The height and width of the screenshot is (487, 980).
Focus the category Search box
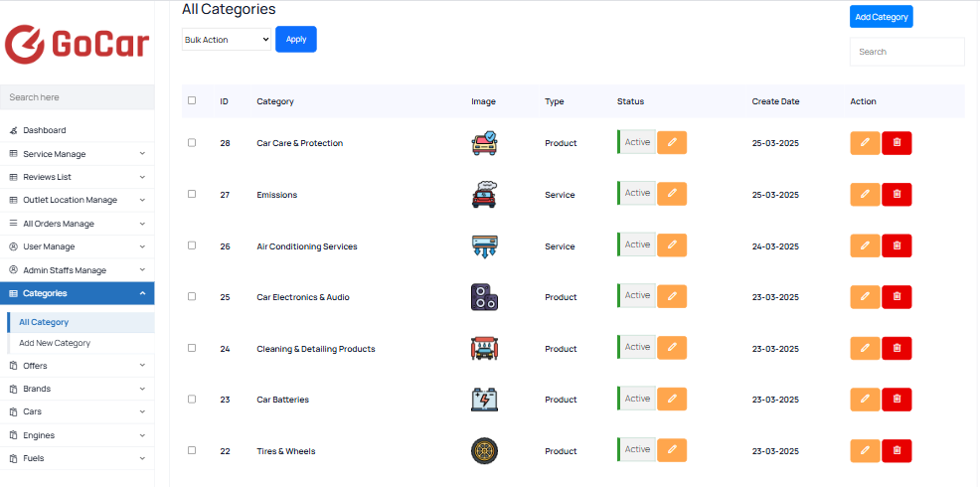point(906,52)
